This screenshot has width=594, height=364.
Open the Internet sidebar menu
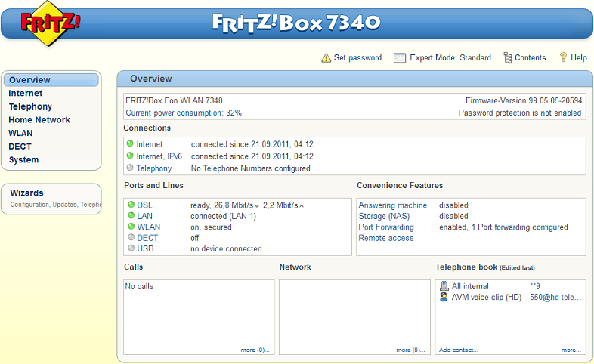click(x=26, y=93)
